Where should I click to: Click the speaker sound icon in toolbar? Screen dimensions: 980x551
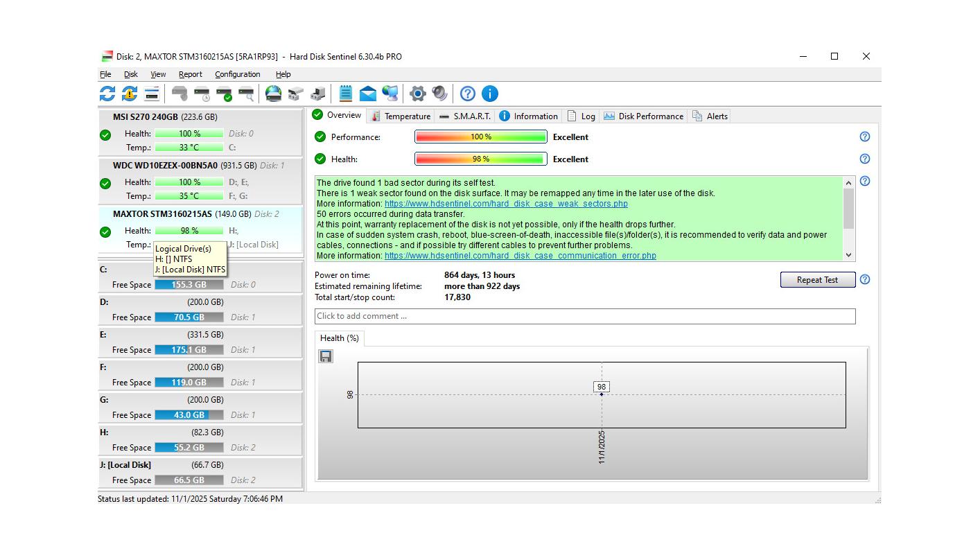coord(439,94)
